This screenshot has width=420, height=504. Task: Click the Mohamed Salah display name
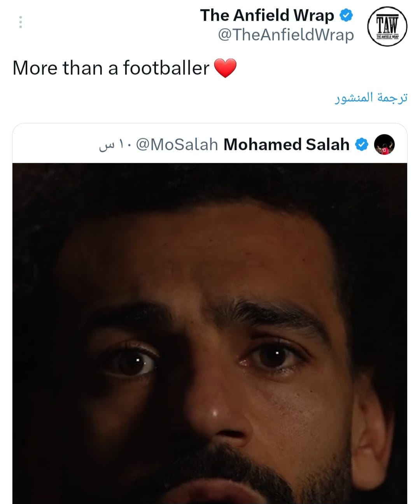coord(287,145)
